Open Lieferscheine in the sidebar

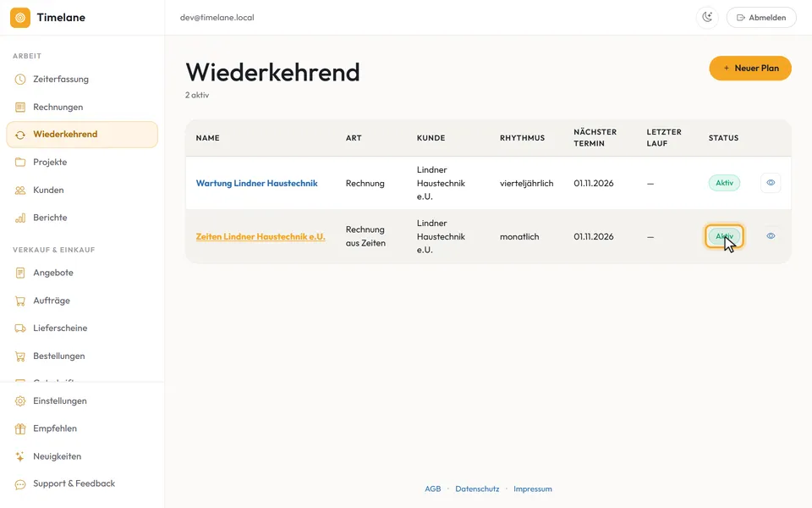(x=82, y=329)
